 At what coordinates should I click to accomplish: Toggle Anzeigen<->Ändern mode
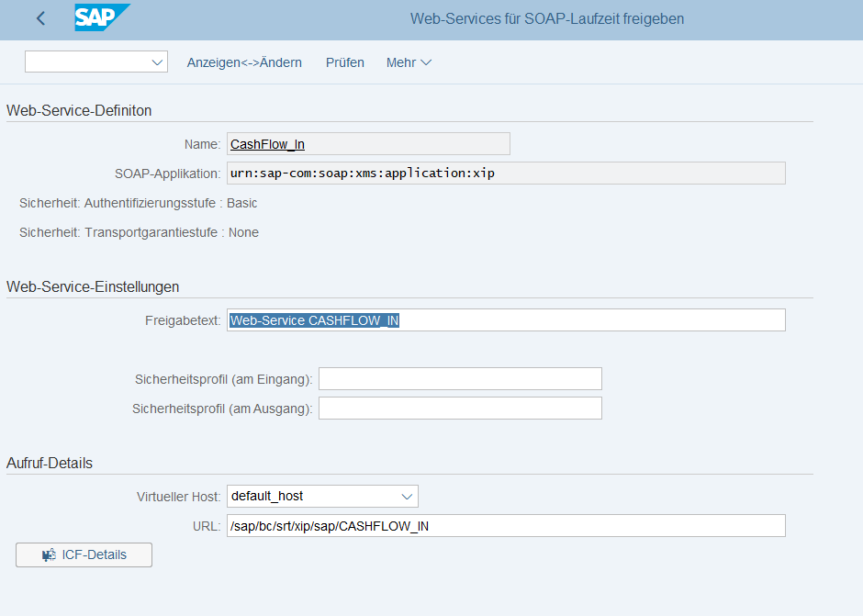coord(244,62)
